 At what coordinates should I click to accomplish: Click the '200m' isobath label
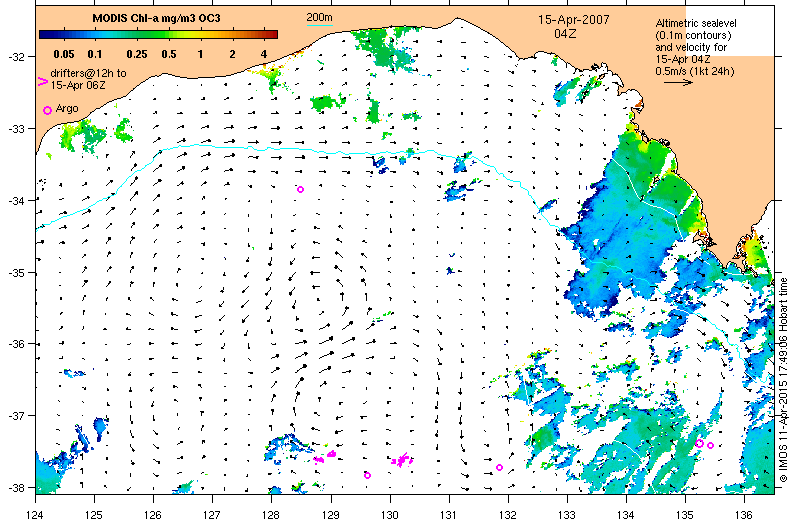(319, 18)
